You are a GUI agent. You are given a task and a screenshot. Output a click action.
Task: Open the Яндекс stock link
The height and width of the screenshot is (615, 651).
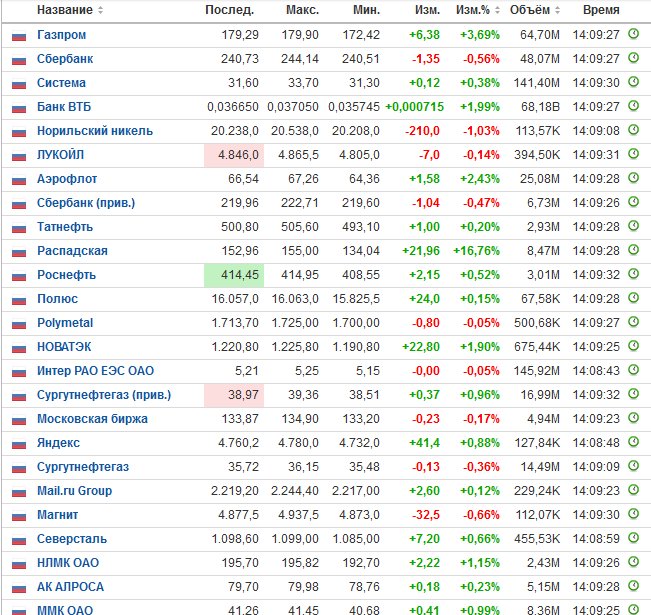(58, 443)
